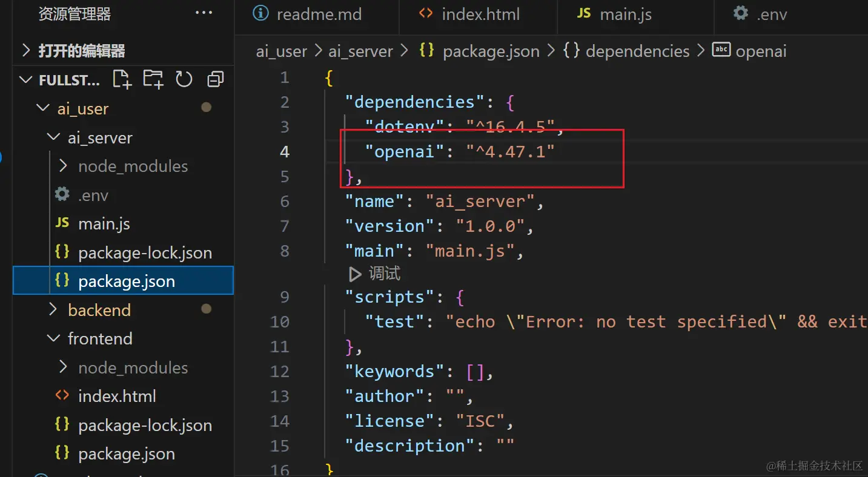Open explorer more actions ellipsis menu
Image resolution: width=868 pixels, height=477 pixels.
[204, 13]
